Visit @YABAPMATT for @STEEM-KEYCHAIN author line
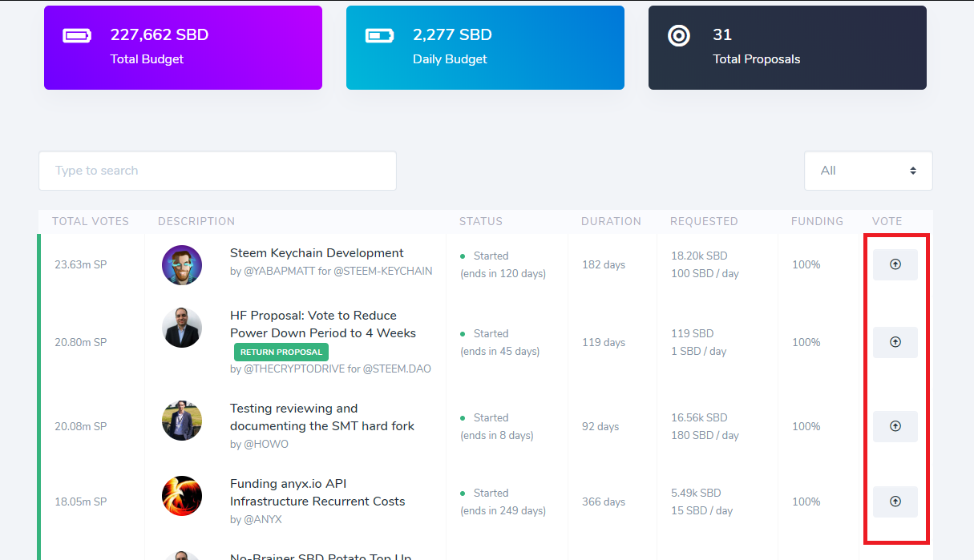The image size is (974, 560). click(x=331, y=271)
